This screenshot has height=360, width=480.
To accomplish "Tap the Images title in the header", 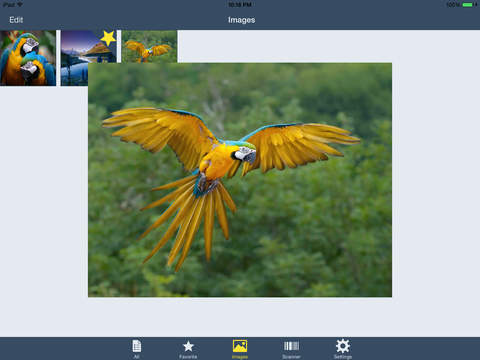I will [241, 20].
